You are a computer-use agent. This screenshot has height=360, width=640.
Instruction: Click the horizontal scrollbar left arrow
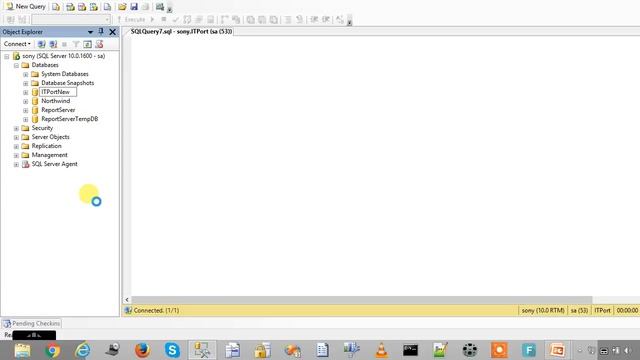(127, 300)
